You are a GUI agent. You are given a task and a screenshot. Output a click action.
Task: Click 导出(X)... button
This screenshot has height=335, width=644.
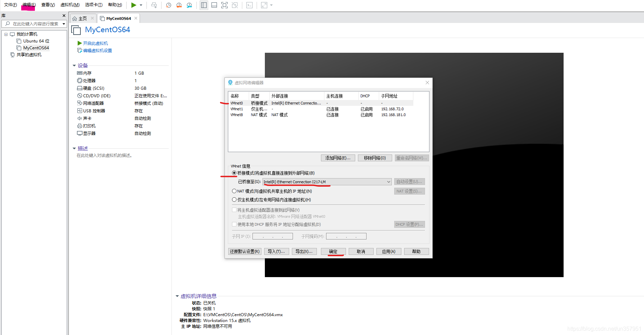point(304,251)
